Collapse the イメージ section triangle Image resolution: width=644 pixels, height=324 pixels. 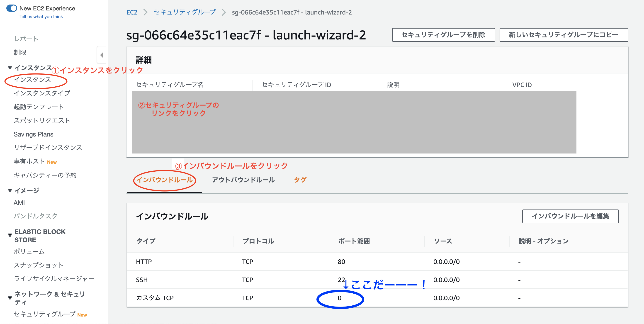pyautogui.click(x=10, y=190)
